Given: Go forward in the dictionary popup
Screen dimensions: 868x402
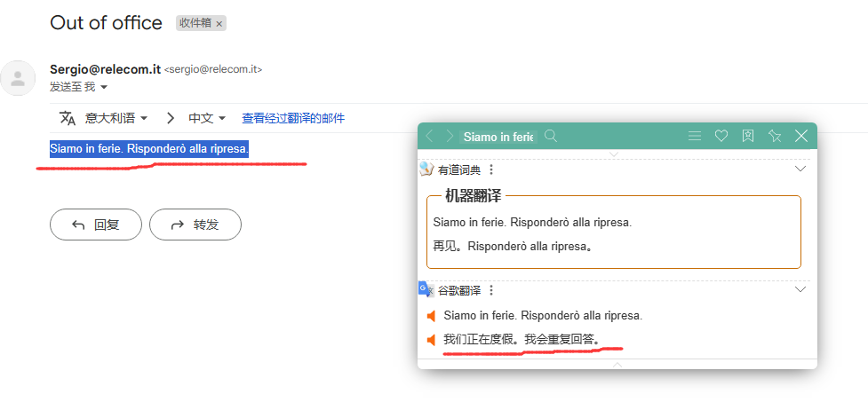Looking at the screenshot, I should pos(450,136).
